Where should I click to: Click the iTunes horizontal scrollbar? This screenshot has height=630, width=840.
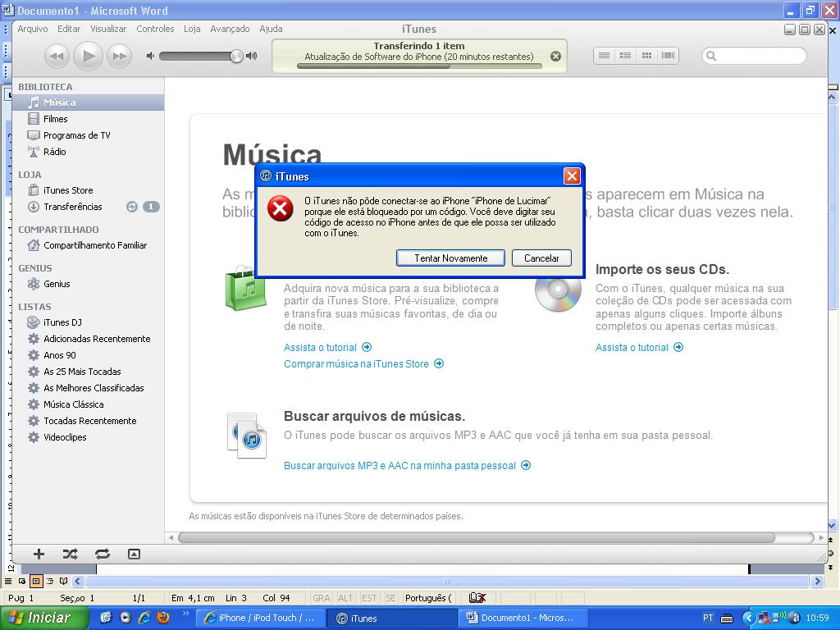477,537
